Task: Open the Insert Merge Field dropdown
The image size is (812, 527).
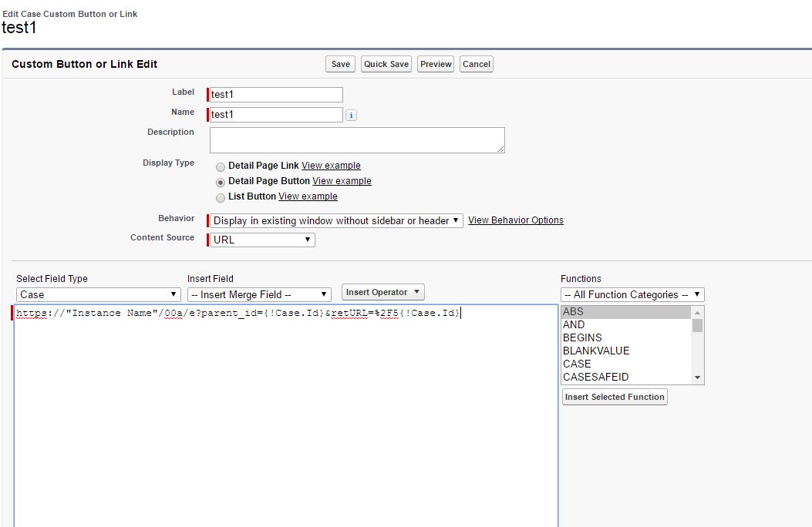Action: pos(259,294)
